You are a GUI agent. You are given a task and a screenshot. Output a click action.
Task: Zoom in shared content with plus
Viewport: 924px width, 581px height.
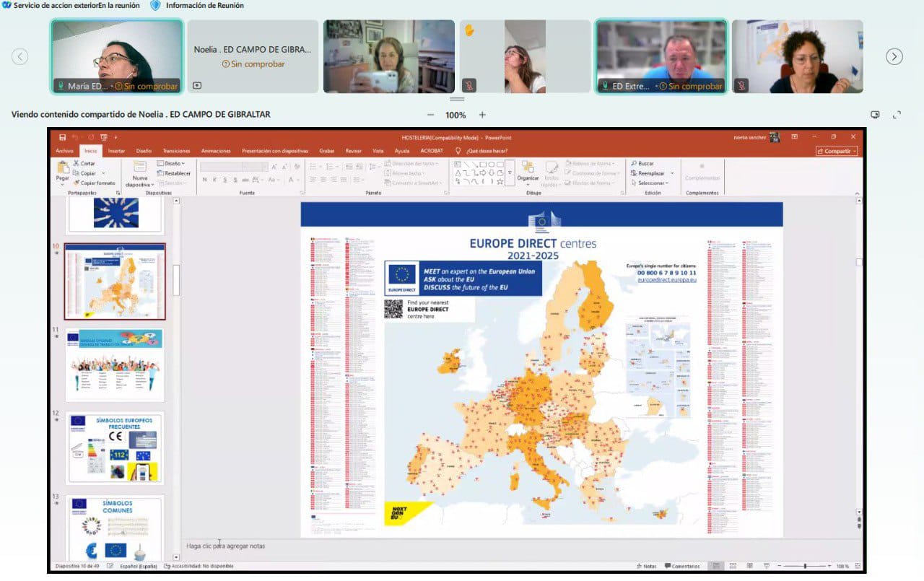(482, 115)
